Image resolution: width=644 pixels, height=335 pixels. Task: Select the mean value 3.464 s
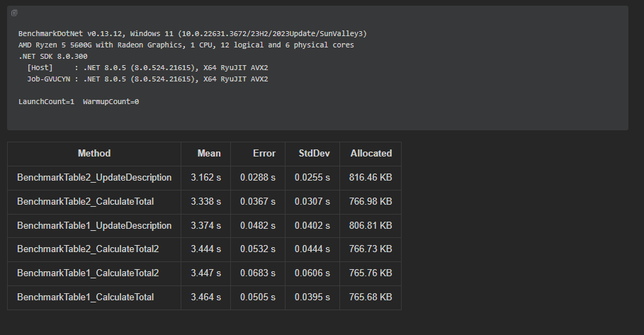click(x=205, y=297)
